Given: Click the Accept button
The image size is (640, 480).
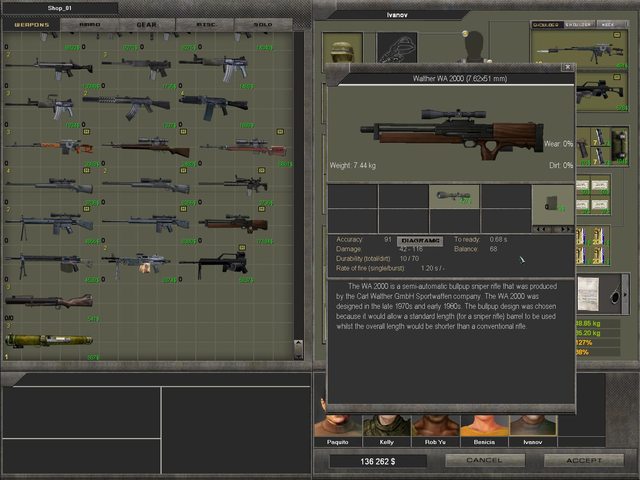Looking at the screenshot, I should click(x=584, y=460).
